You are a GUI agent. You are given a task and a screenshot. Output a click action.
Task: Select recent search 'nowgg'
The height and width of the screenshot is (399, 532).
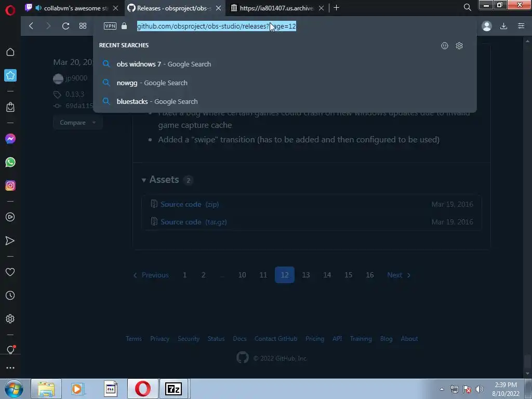[285, 83]
